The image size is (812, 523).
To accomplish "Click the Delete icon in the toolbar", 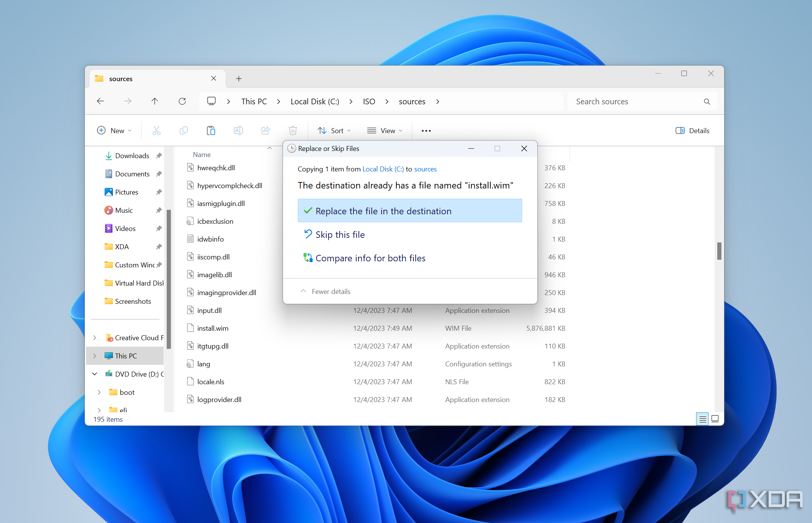I will [x=293, y=130].
